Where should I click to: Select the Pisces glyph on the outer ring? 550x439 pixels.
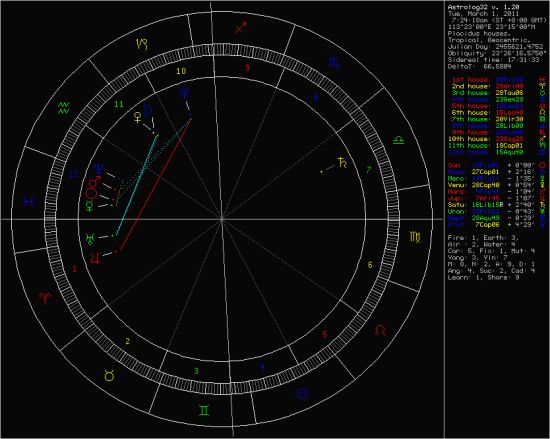[29, 202]
